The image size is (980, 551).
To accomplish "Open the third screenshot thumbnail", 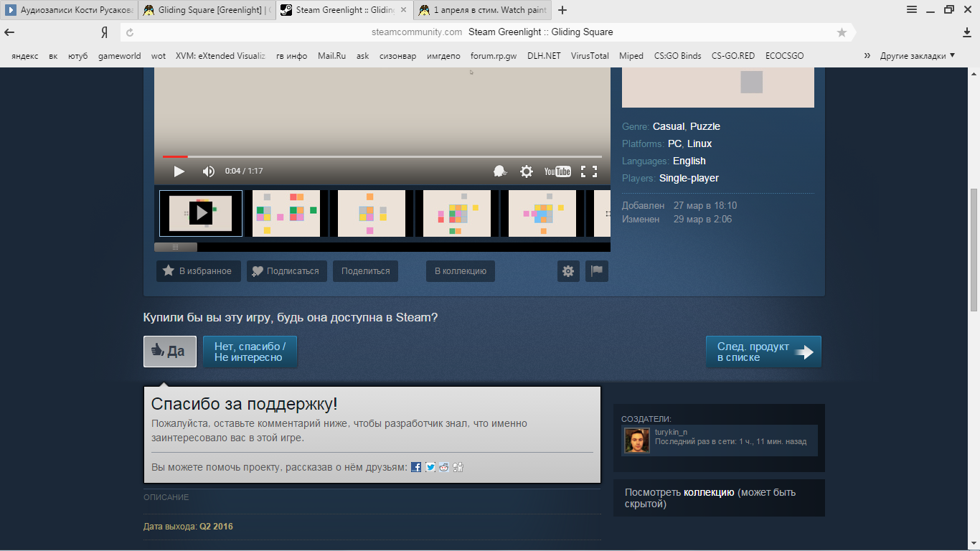I will point(372,213).
